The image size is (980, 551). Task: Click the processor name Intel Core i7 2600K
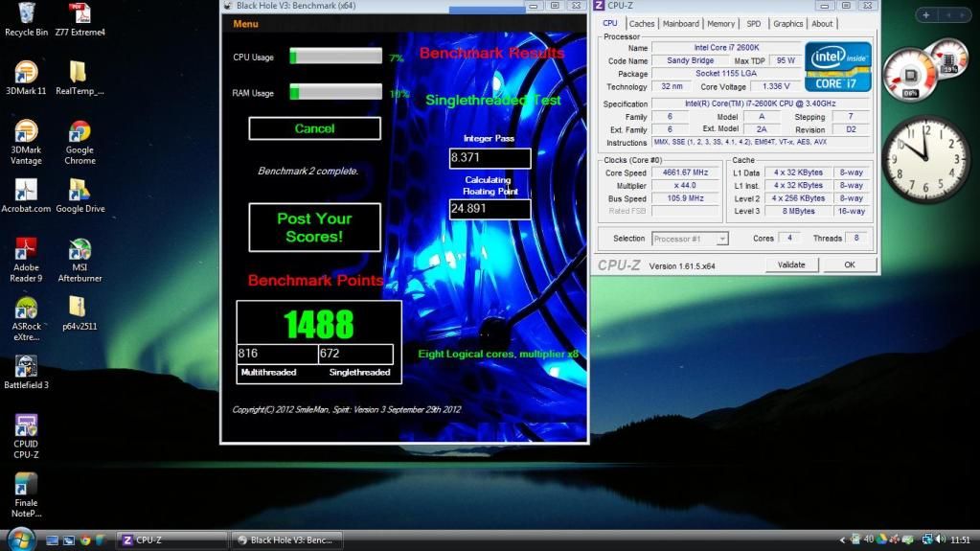coord(726,48)
